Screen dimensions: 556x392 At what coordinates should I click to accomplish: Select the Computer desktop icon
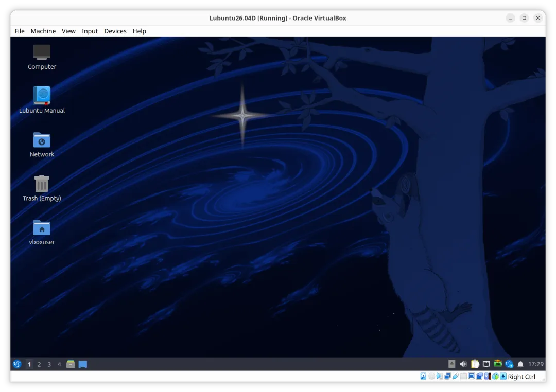click(42, 57)
